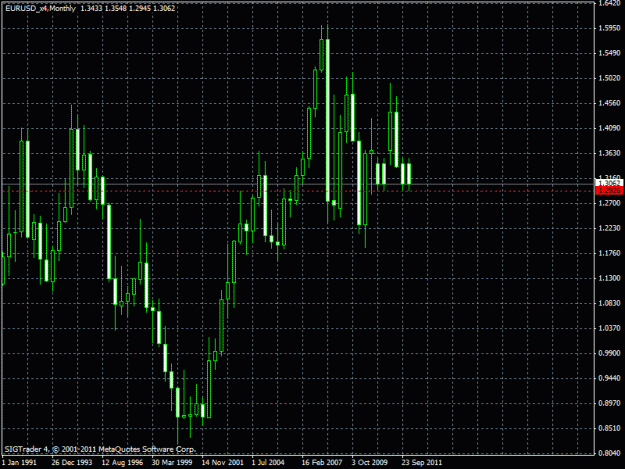This screenshot has width=625, height=469.
Task: Click the 26 Dec 1993 date label
Action: (72, 463)
